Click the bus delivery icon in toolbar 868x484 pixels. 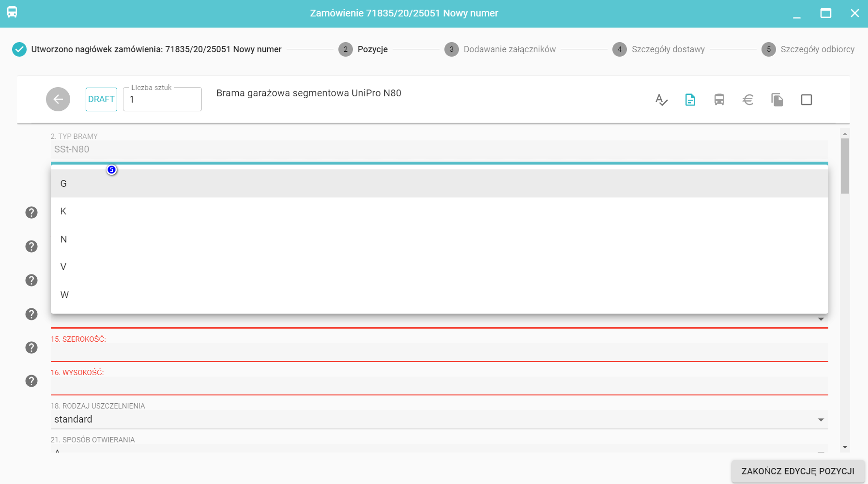tap(719, 100)
